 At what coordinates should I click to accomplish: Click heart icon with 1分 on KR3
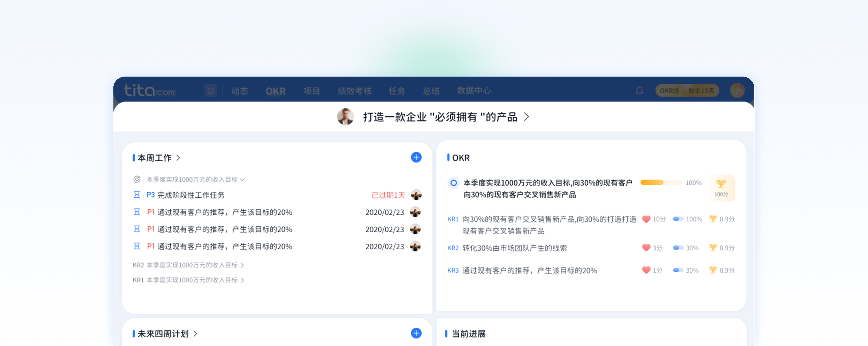coord(646,270)
